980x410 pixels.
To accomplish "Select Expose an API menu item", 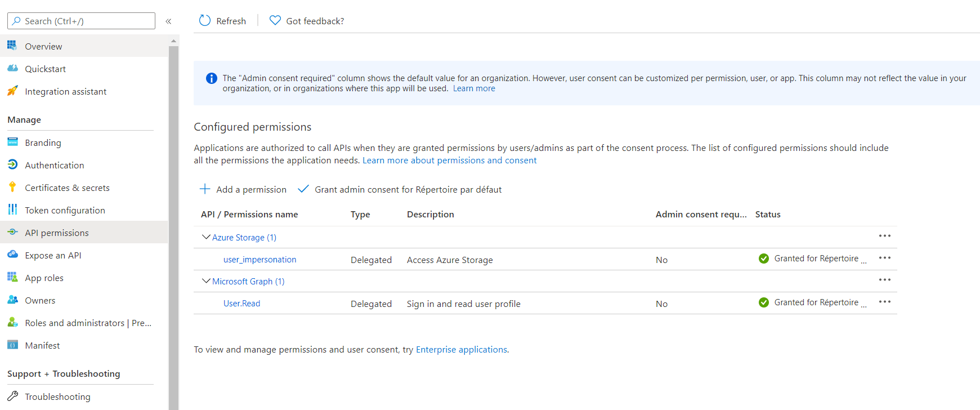I will tap(84, 255).
